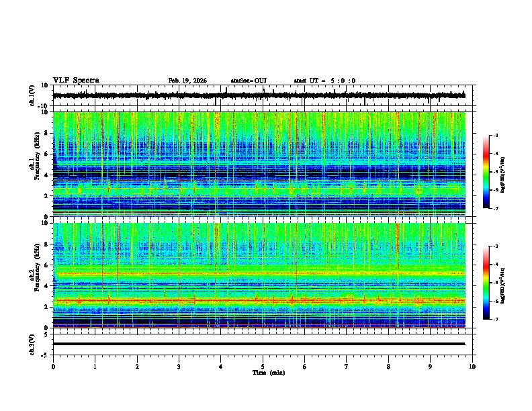Click the "6" kHz tick on ch.1 spectrogram
Screen dimensions: 532x411
coord(46,154)
